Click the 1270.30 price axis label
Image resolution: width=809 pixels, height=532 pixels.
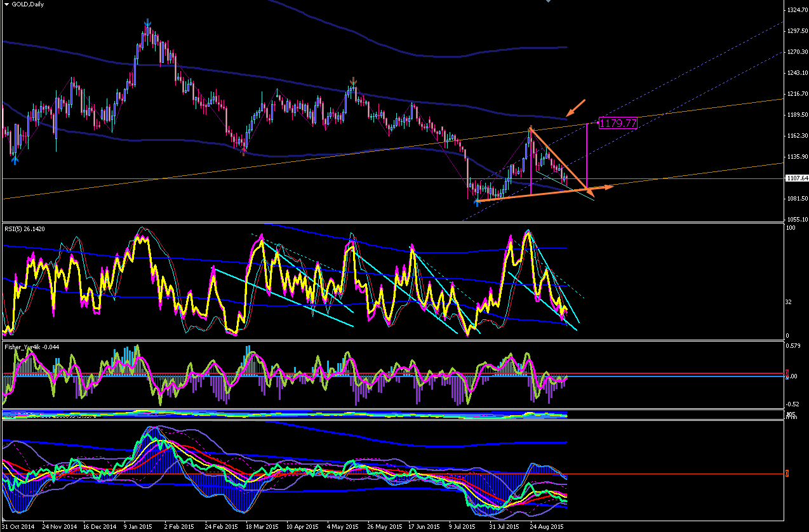point(796,52)
